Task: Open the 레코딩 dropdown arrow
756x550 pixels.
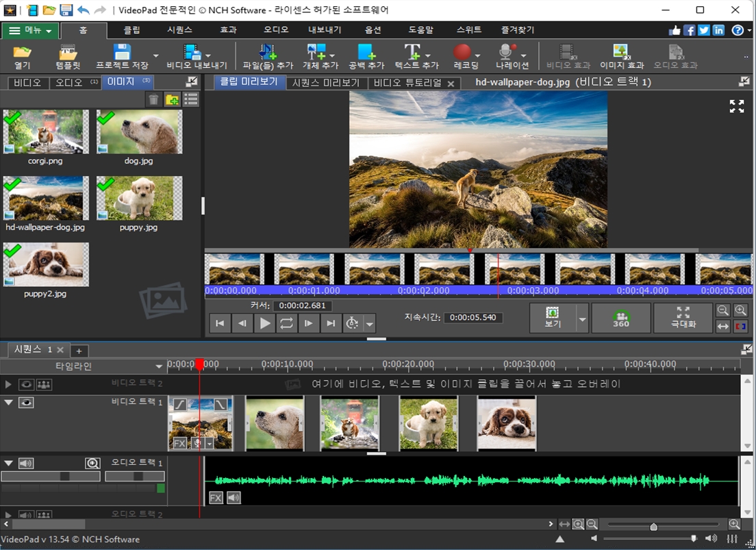Action: point(477,55)
